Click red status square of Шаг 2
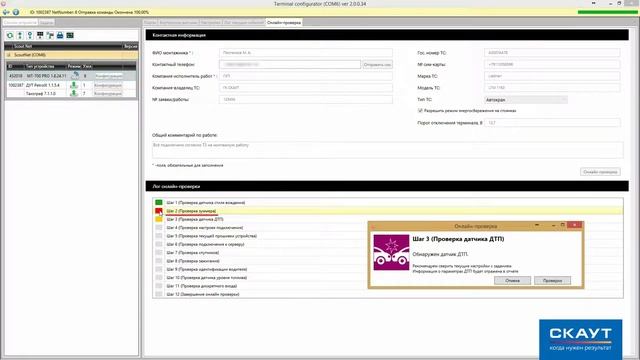The height and width of the screenshot is (360, 640). click(159, 211)
